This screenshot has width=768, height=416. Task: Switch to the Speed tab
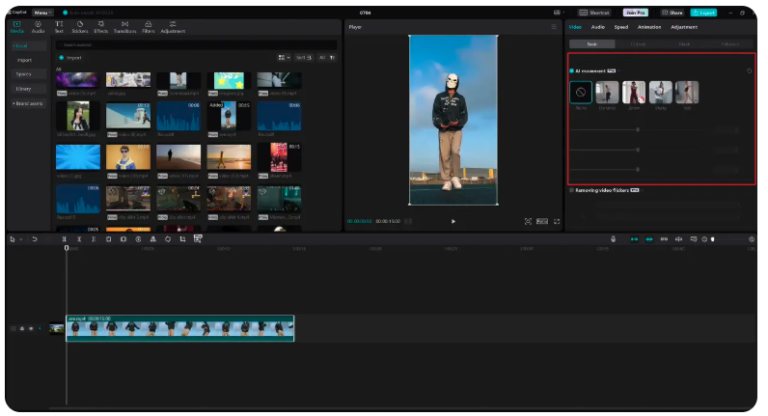(621, 27)
